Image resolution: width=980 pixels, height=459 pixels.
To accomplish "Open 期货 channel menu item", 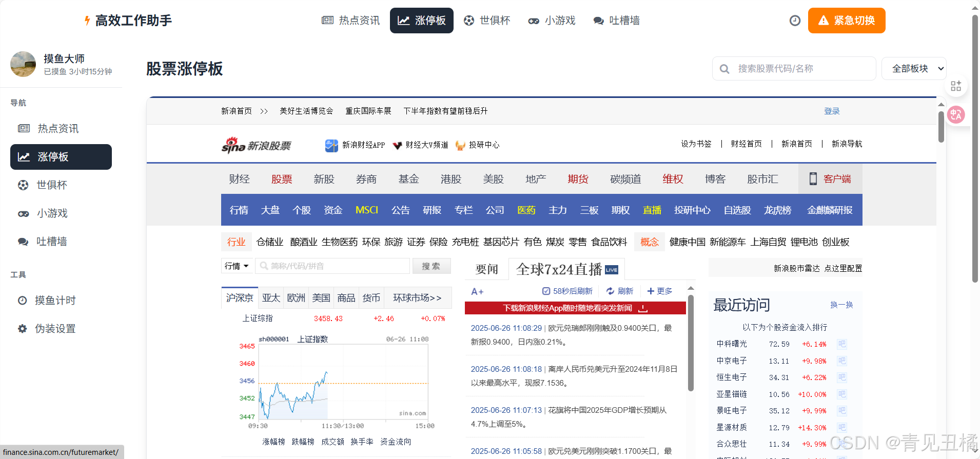I will click(x=578, y=179).
